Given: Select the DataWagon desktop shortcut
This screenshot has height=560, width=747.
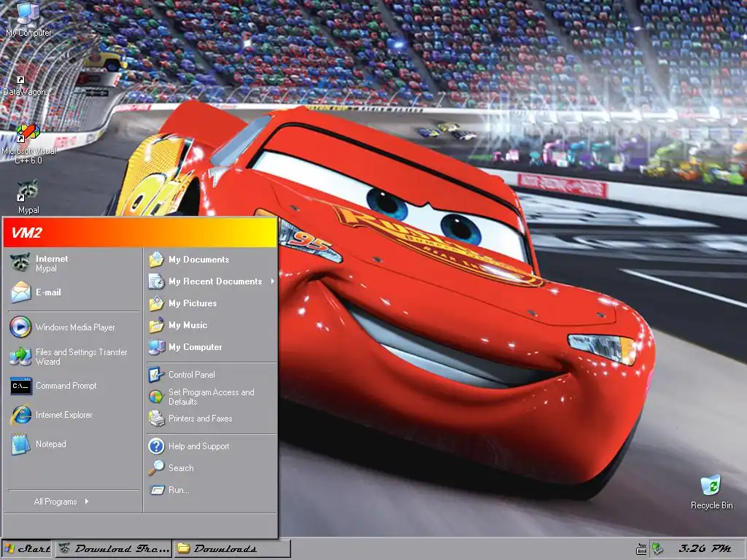Looking at the screenshot, I should 26,86.
